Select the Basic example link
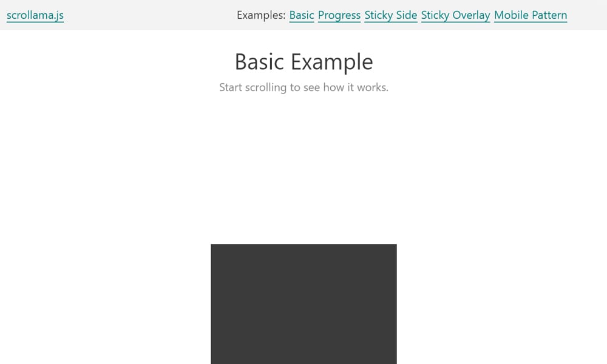The height and width of the screenshot is (364, 607). point(301,15)
